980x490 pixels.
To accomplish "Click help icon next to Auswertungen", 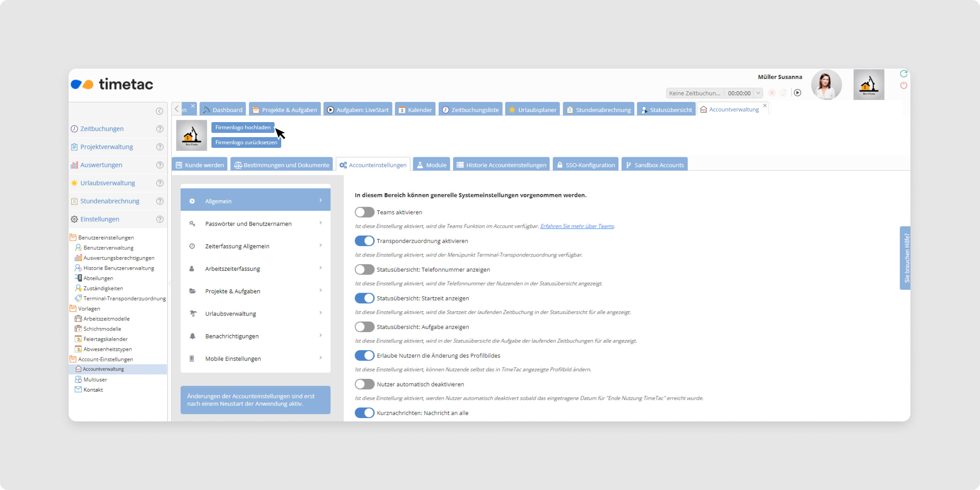I will coord(160,165).
